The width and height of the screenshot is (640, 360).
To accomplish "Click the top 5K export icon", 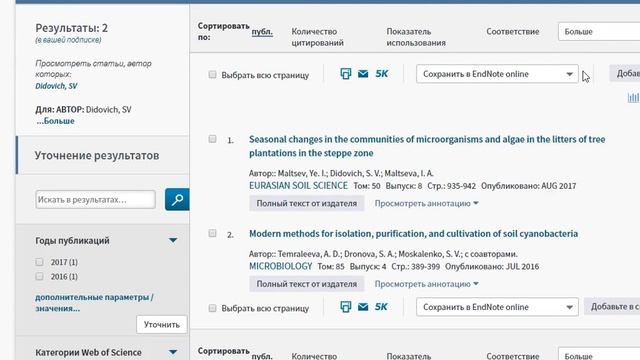I will [x=382, y=74].
